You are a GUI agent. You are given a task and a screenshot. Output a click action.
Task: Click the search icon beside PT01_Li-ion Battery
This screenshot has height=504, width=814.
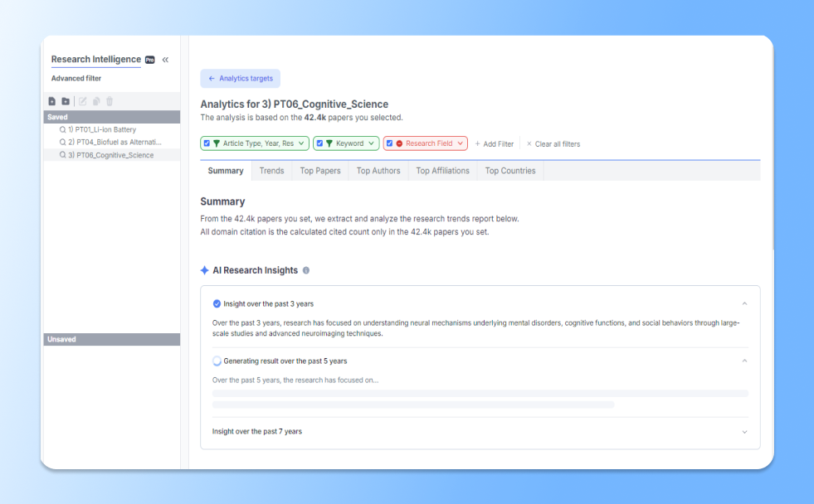[x=63, y=129]
